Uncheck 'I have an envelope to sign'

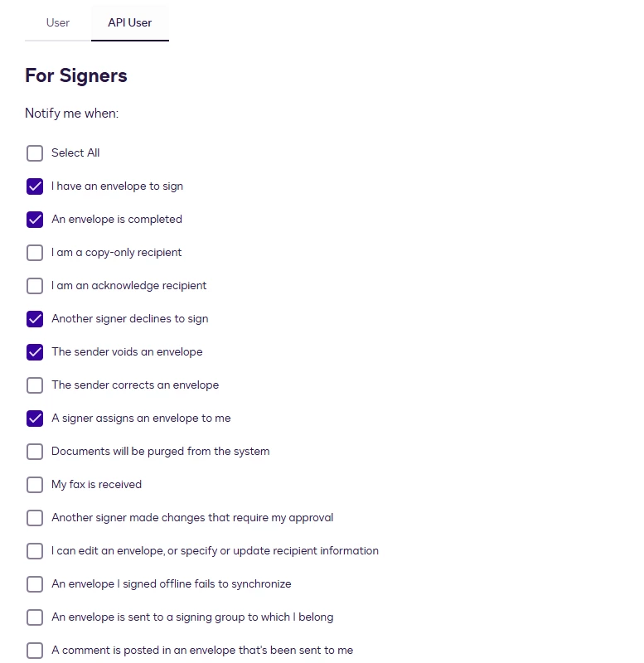pyautogui.click(x=35, y=186)
